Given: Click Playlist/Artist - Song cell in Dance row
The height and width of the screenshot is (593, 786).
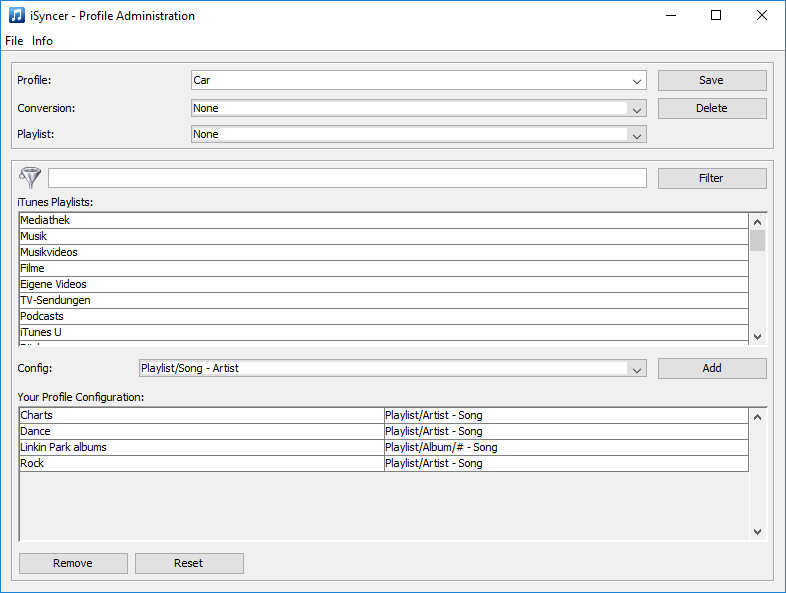Looking at the screenshot, I should (x=566, y=432).
